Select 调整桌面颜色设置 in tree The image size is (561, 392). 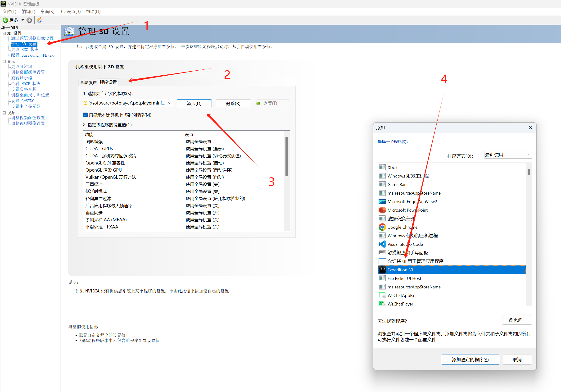point(28,72)
